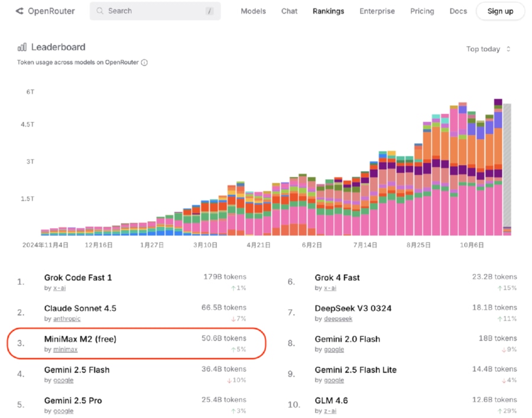Open MiniMax M2 (free) model page
532x418 pixels.
point(80,339)
